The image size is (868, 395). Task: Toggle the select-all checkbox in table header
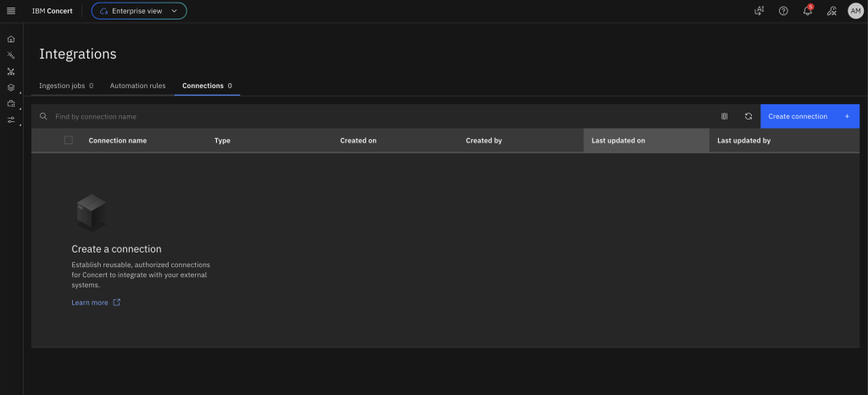(x=69, y=140)
